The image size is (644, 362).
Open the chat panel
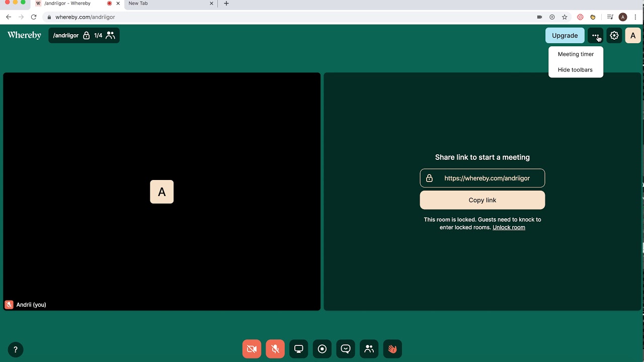coord(346,349)
